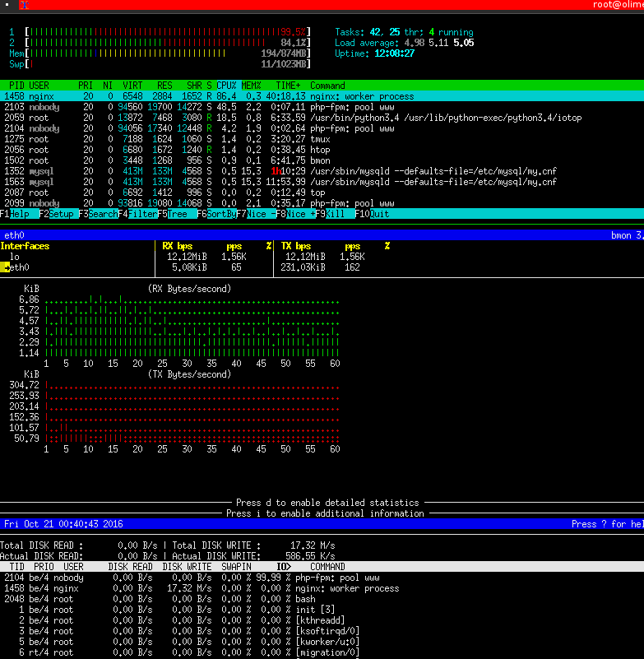
Task: Select the nginx worker process row
Action: [322, 96]
